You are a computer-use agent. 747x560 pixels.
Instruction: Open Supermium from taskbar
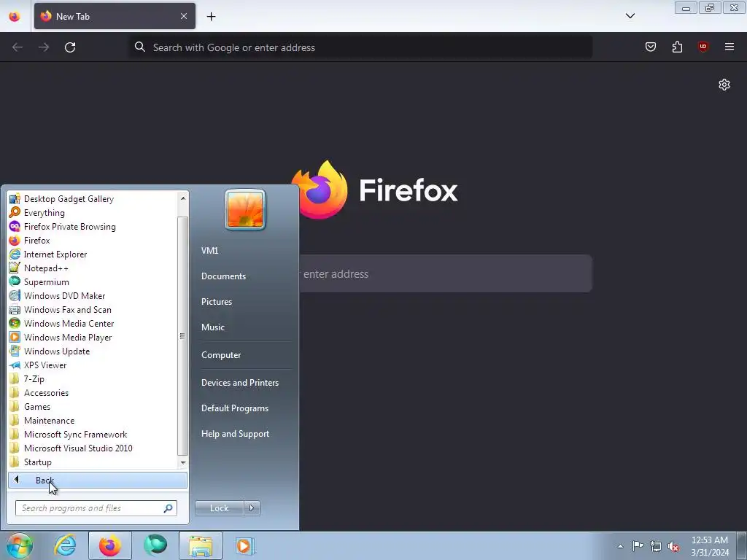[155, 545]
